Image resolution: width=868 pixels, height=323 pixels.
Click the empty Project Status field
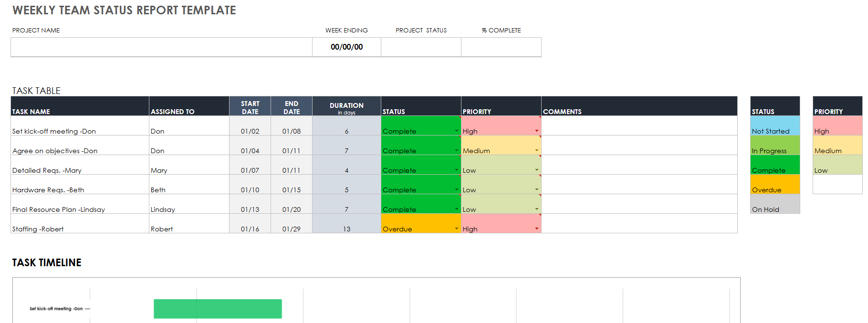pyautogui.click(x=421, y=47)
